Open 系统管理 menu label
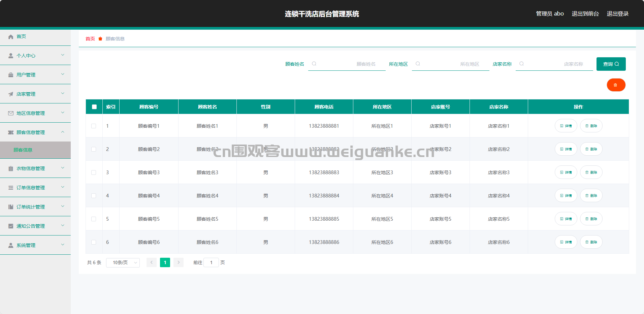644x314 pixels. pos(26,245)
